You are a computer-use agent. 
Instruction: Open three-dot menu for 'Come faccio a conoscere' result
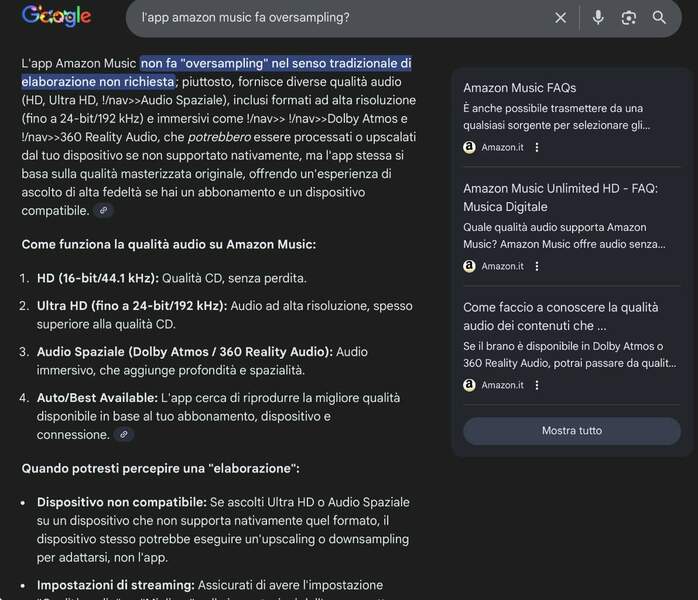pos(537,385)
